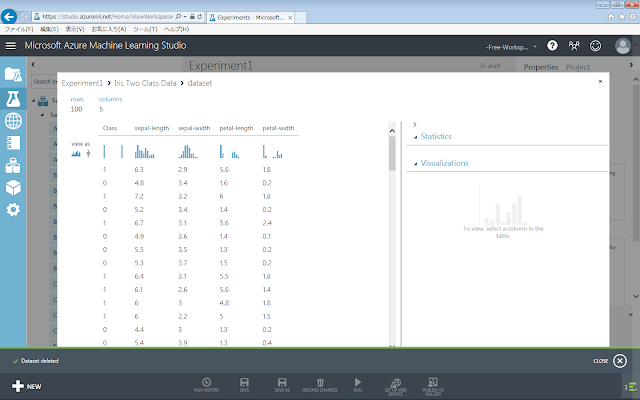Open the Projects sidebar icon
Image resolution: width=640 pixels, height=400 pixels.
pos(13,74)
